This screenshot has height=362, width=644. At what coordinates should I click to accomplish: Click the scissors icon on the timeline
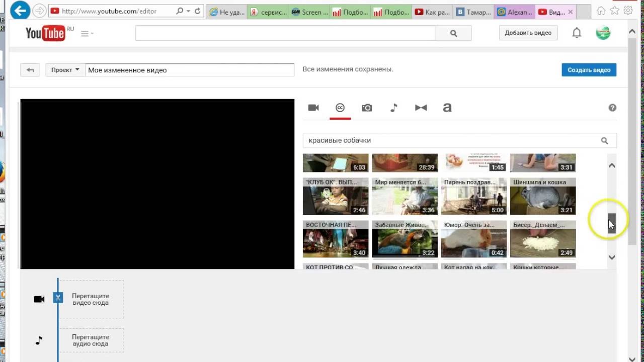pyautogui.click(x=58, y=298)
